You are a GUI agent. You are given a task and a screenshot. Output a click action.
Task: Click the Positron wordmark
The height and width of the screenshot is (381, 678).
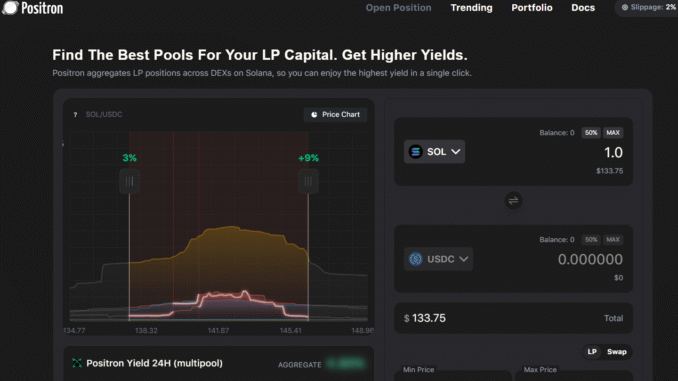pyautogui.click(x=42, y=8)
